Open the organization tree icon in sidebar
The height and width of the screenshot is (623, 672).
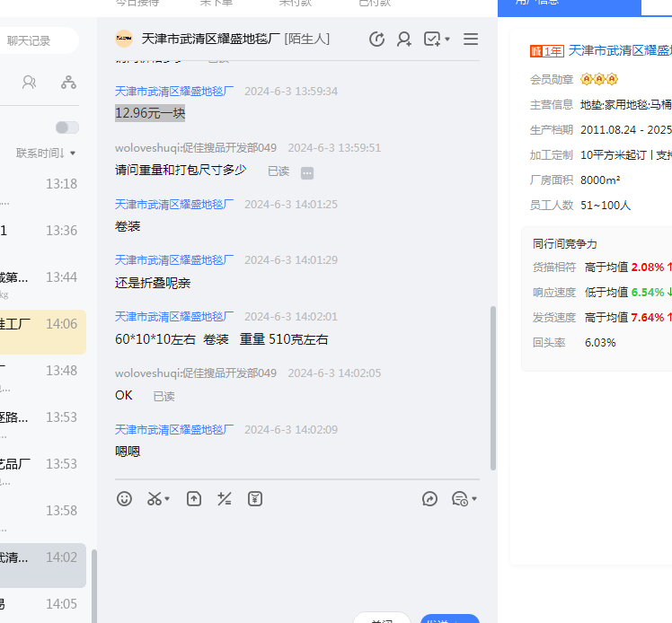68,83
